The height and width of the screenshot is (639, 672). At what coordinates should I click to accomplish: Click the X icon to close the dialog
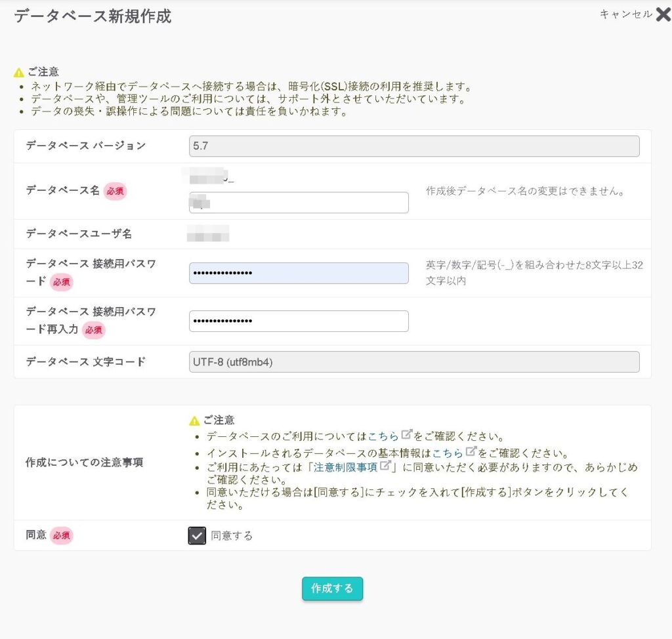(x=663, y=14)
